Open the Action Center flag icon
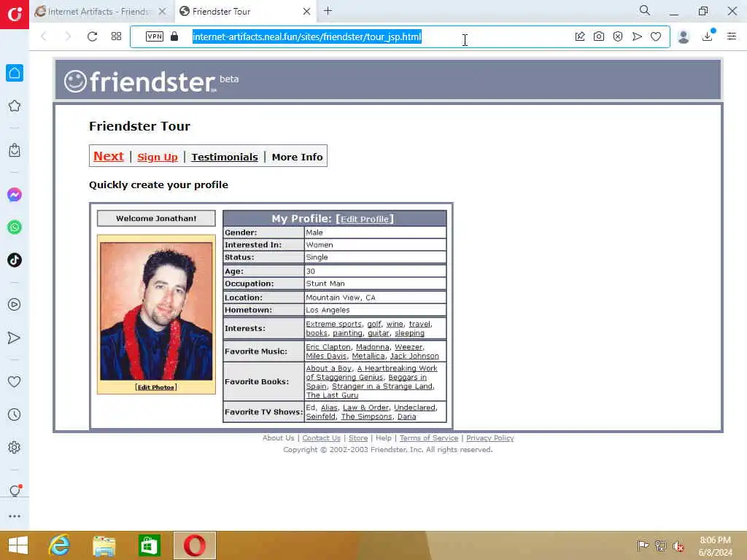 click(643, 545)
